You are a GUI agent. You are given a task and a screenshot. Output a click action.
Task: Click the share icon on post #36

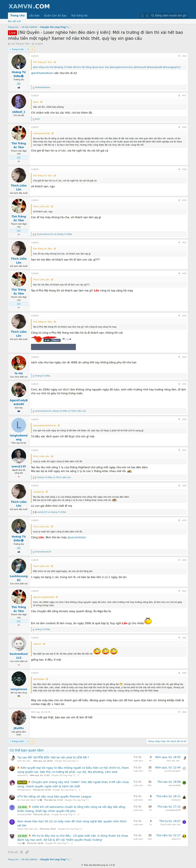point(179,419)
